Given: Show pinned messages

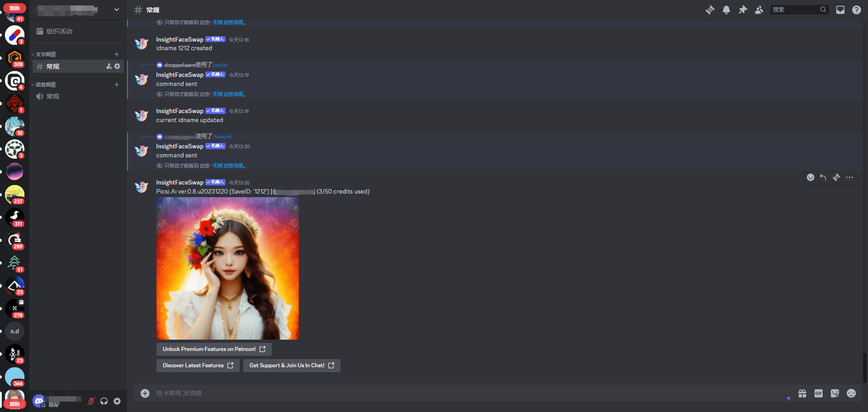Looking at the screenshot, I should [743, 10].
